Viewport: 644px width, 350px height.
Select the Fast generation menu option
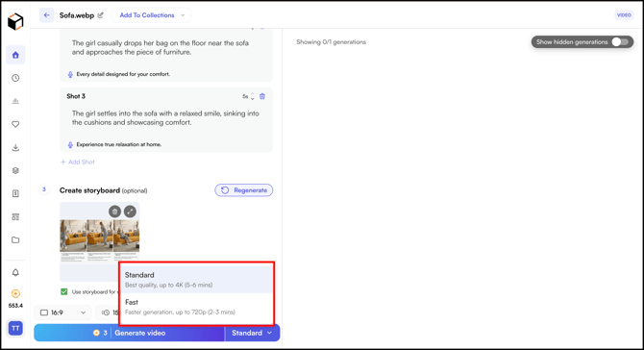point(196,307)
